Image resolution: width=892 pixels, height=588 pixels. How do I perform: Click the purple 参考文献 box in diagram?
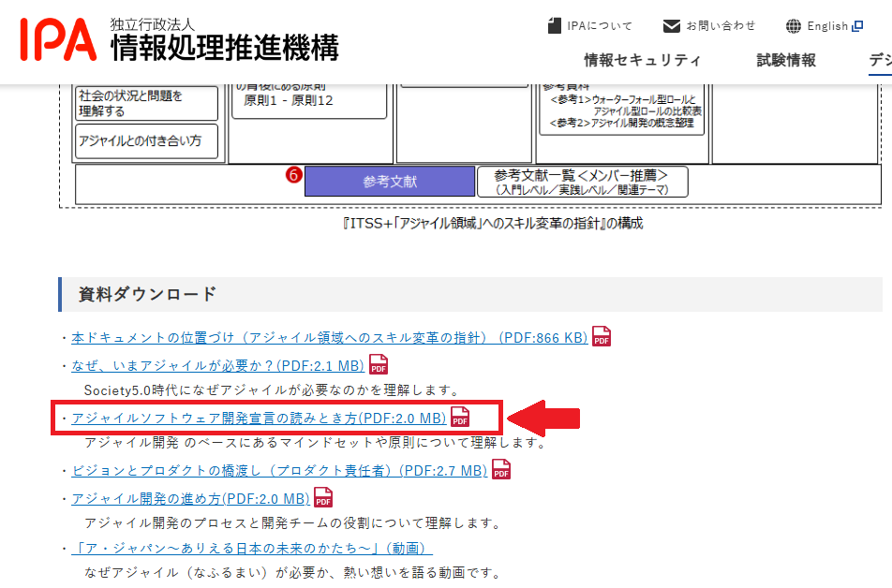tap(390, 182)
